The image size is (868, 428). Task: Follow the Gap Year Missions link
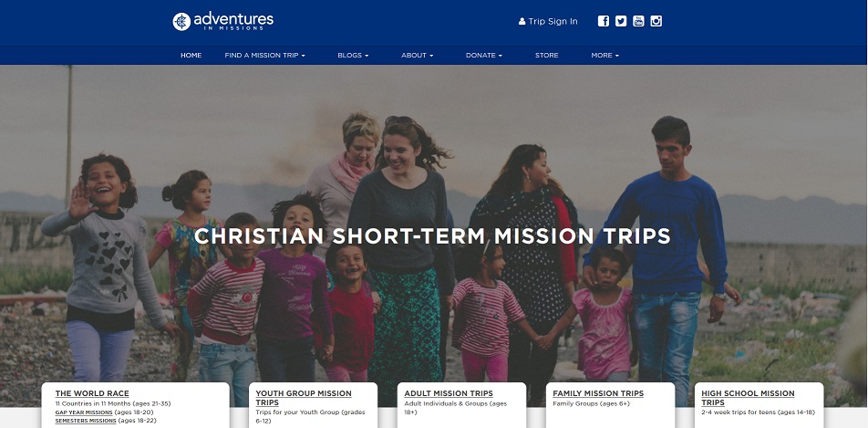[x=84, y=412]
